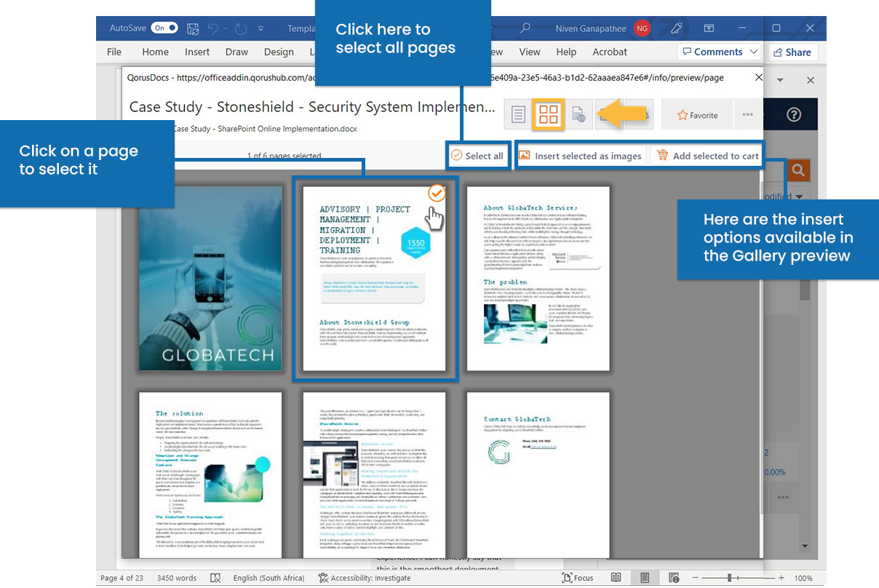879x588 pixels.
Task: Open the Draw ribbon tab
Action: [236, 52]
